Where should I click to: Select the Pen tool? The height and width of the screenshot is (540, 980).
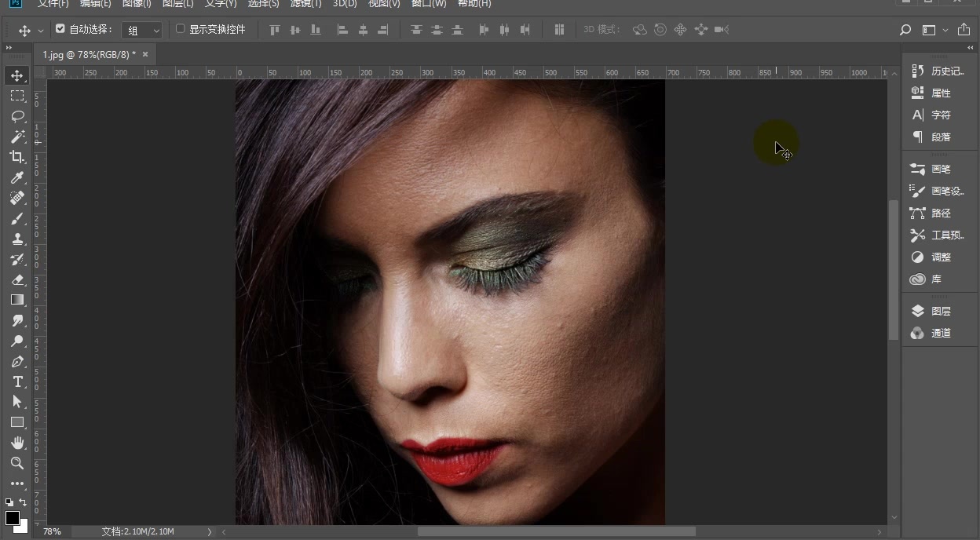pos(17,362)
